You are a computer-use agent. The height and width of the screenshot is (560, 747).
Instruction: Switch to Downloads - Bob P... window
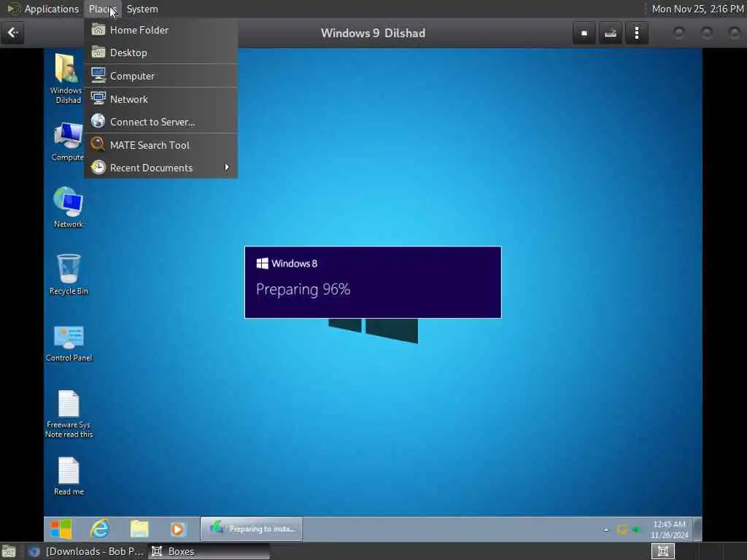tap(86, 551)
